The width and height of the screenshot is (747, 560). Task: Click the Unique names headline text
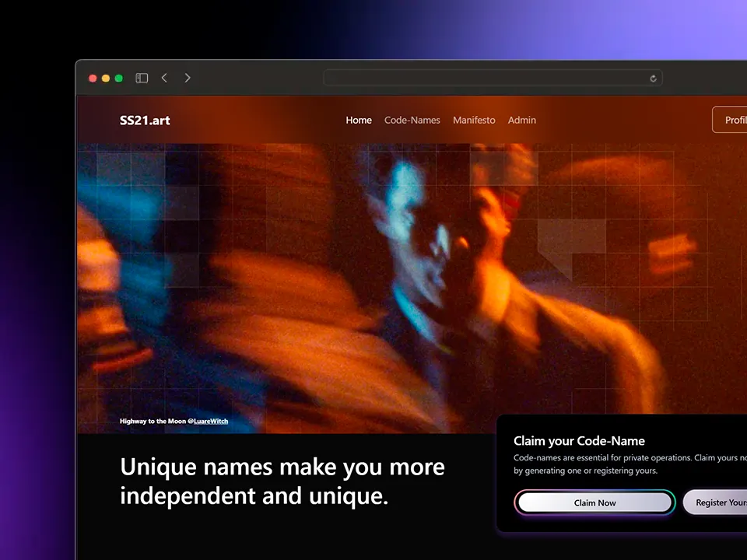[x=282, y=481]
